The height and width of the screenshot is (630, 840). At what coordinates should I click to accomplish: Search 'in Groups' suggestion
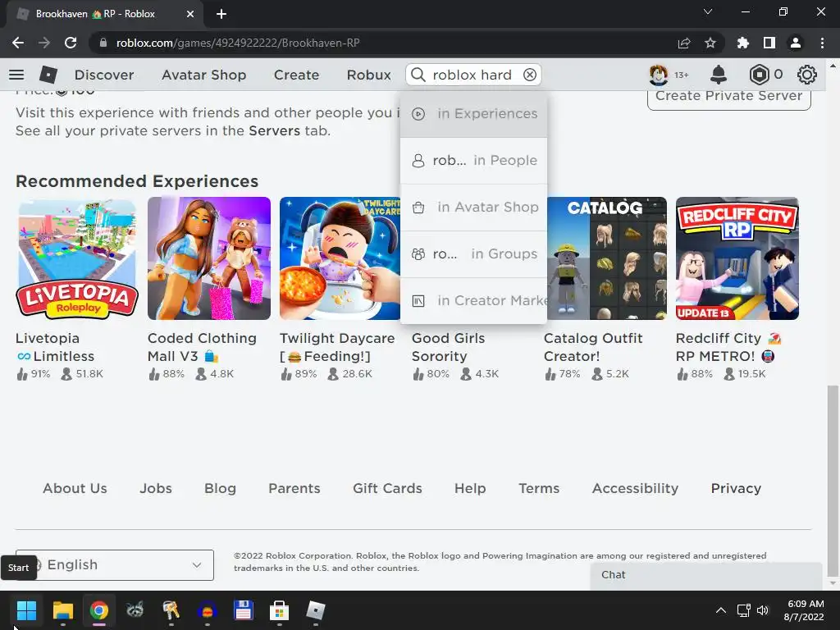[473, 254]
